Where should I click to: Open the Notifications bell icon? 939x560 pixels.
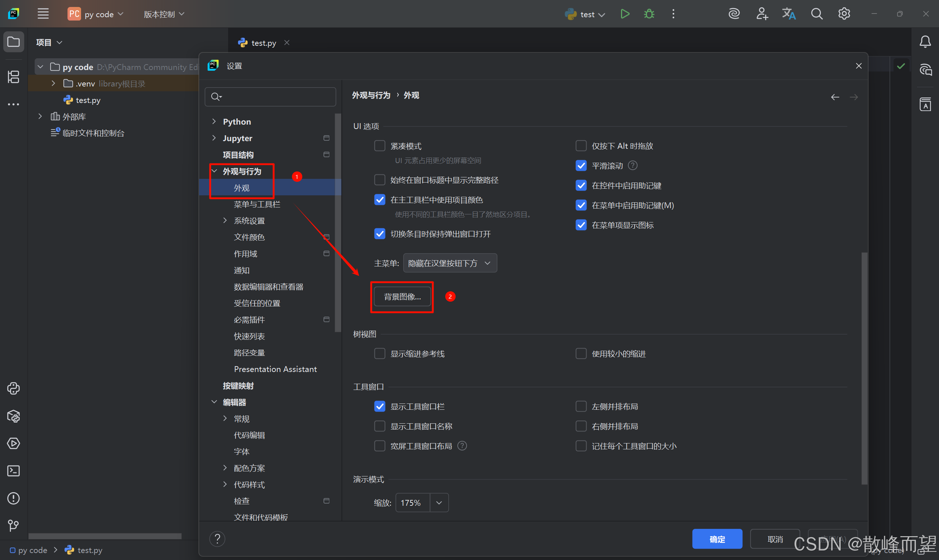(x=925, y=42)
